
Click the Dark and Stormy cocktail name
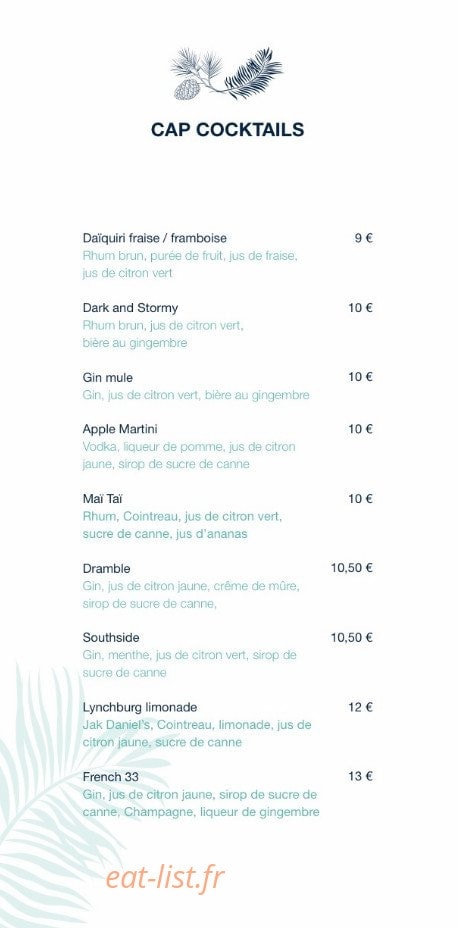click(x=130, y=308)
